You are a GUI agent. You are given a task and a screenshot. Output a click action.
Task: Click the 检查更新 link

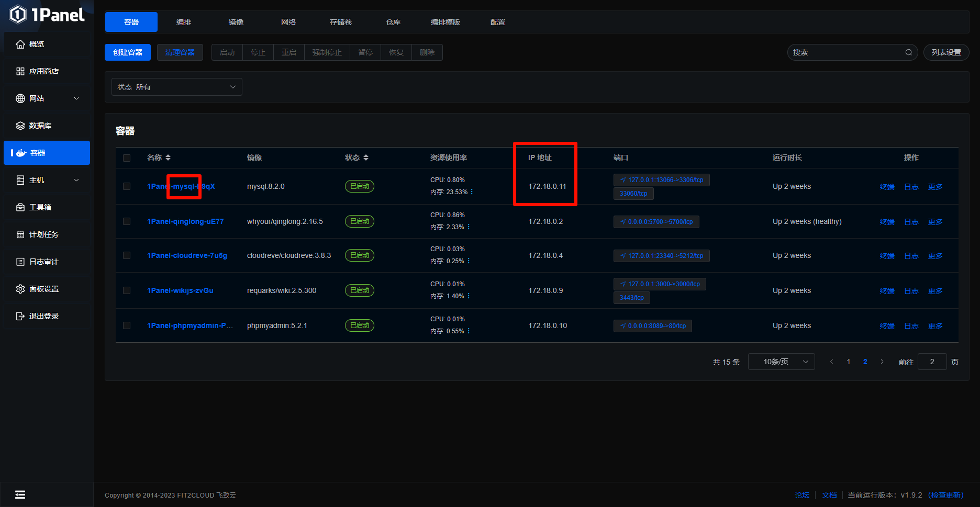(946, 495)
